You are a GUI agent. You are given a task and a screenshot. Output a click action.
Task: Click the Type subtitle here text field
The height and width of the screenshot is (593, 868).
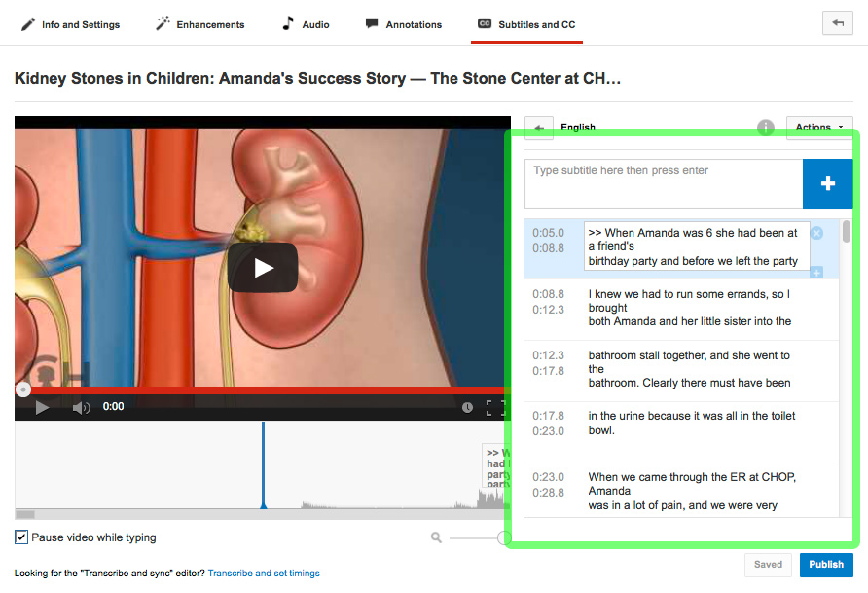[664, 183]
